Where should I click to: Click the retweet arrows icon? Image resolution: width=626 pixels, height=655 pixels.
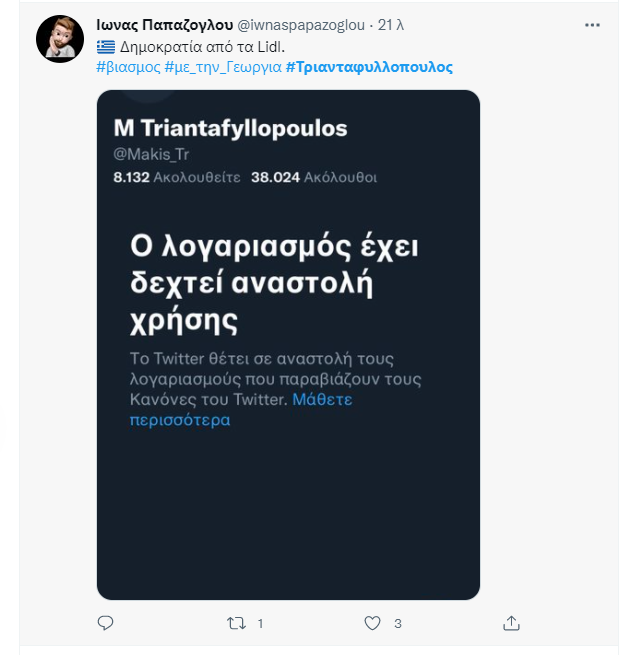point(237,623)
